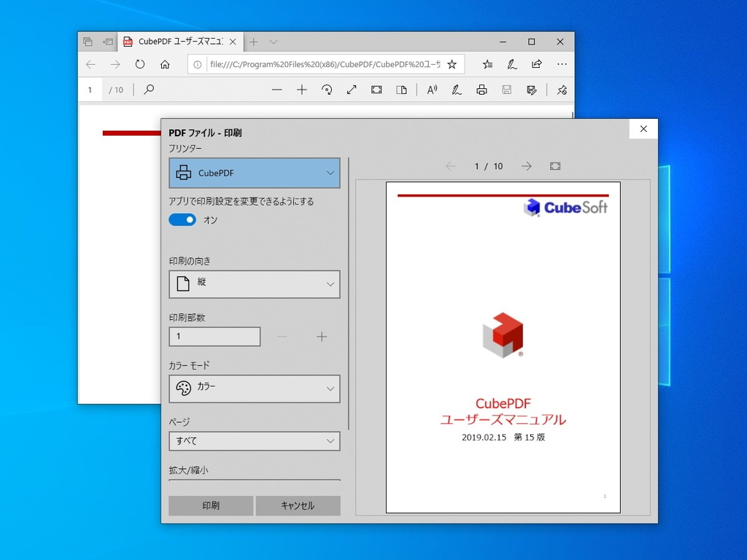
Task: Open the search tool in the PDF toolbar
Action: click(x=148, y=89)
